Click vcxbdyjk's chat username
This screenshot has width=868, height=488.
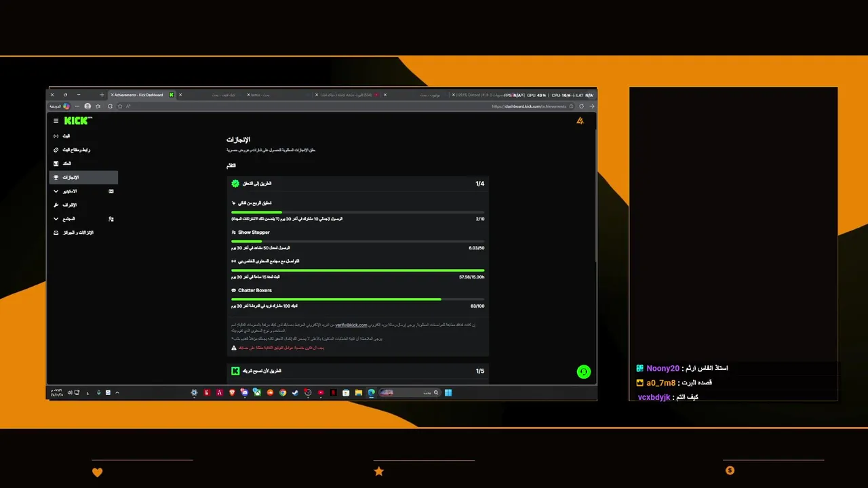point(654,397)
